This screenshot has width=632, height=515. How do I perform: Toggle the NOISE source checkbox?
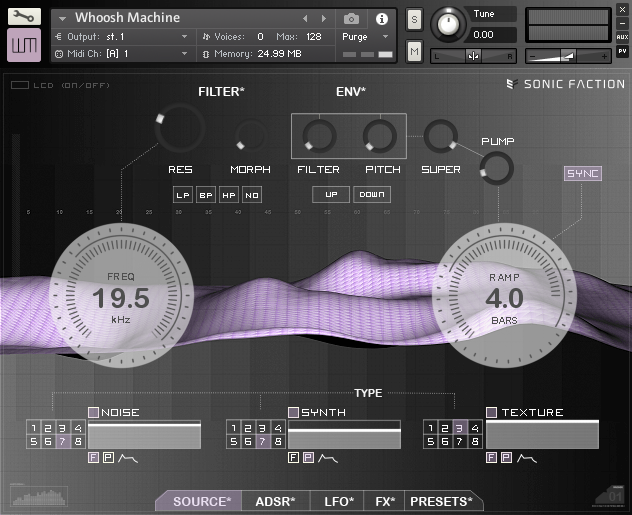(94, 412)
